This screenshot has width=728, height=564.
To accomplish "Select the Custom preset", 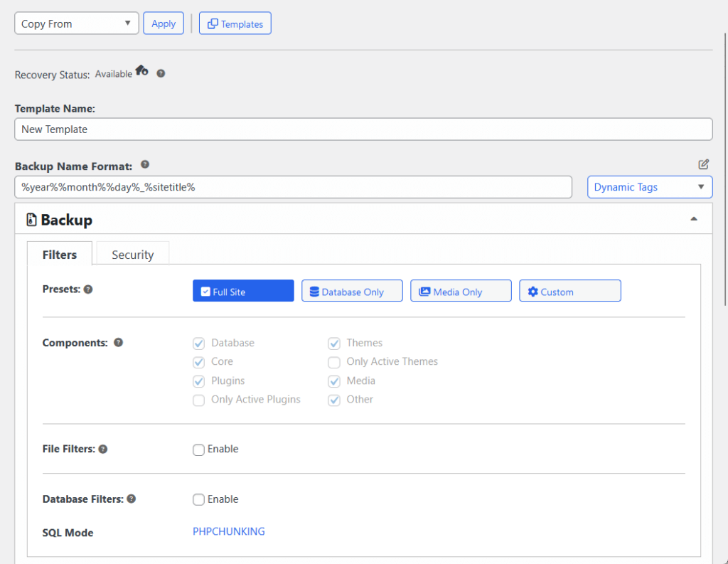I will click(x=569, y=291).
